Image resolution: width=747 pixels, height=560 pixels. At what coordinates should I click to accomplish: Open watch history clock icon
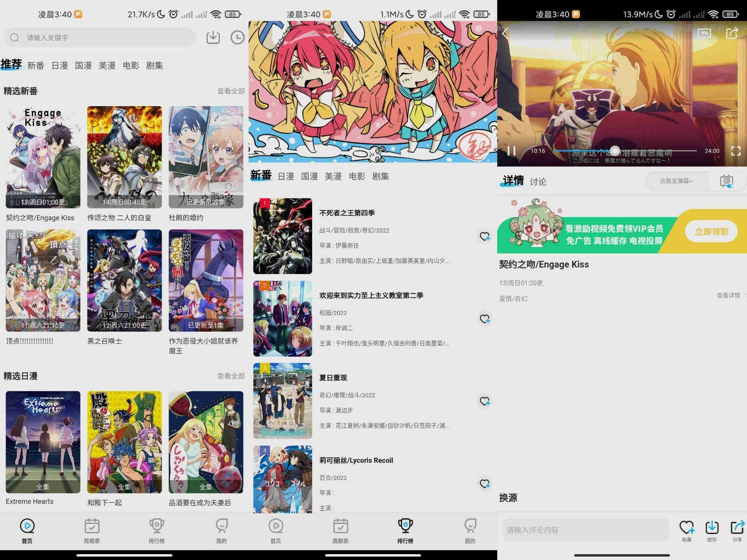click(x=237, y=37)
